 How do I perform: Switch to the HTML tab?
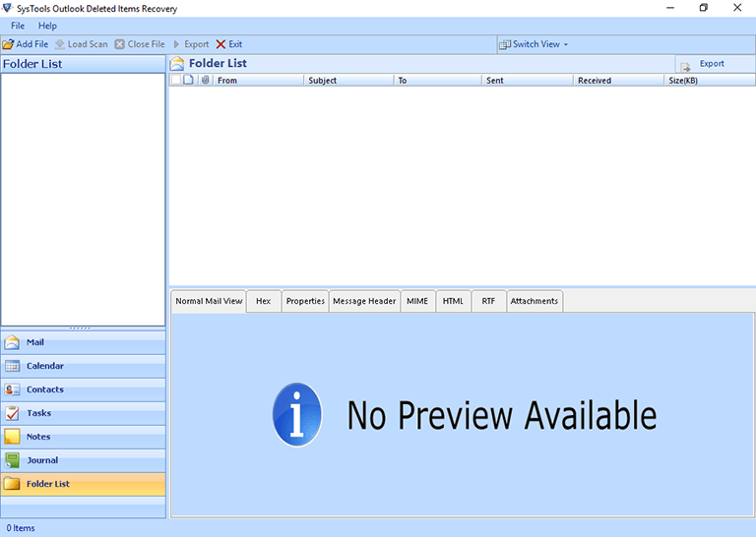click(453, 301)
